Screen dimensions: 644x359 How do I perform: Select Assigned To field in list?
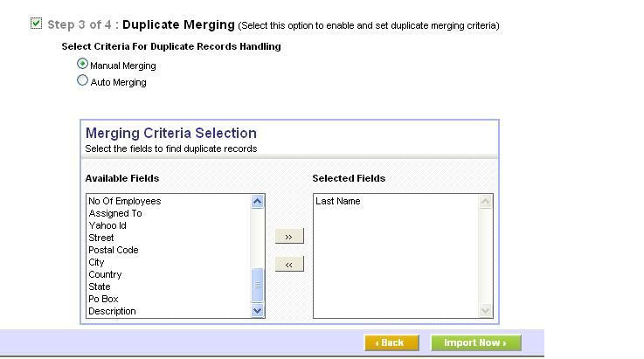pyautogui.click(x=114, y=213)
